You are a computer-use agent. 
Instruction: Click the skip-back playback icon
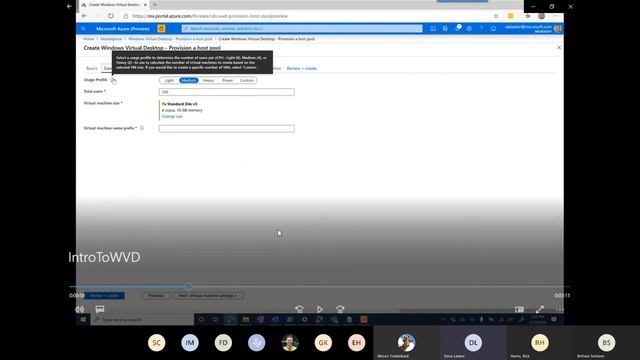click(299, 309)
